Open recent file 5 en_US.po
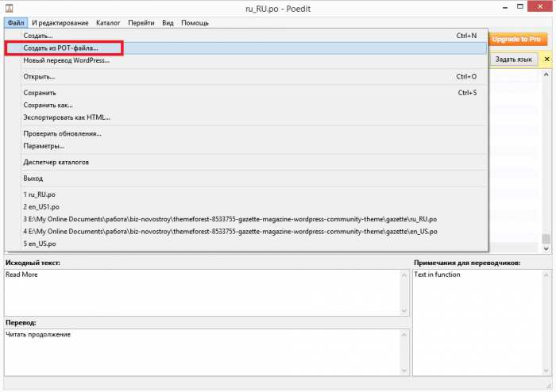556x392 pixels. pos(246,244)
